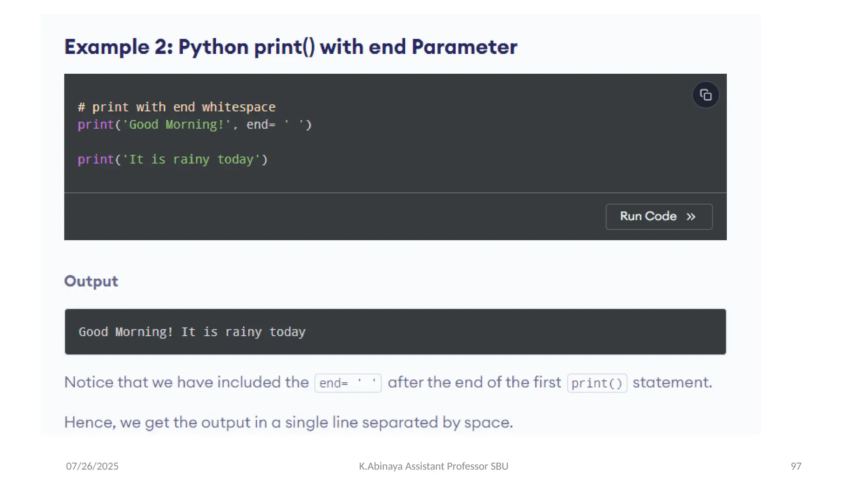Click the output text box result
Image resolution: width=868 pixels, height=488 pixels.
pos(192,332)
